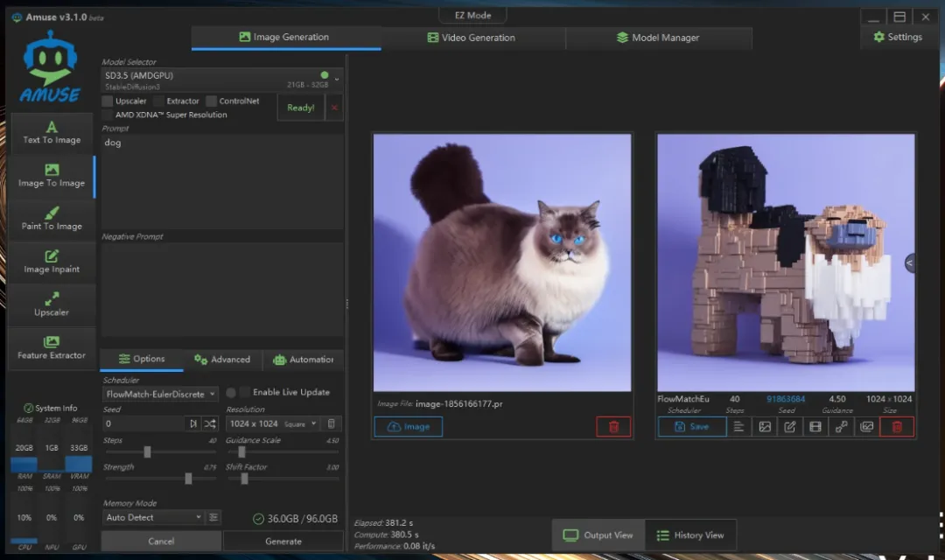Save the generated output image
The width and height of the screenshot is (945, 560).
click(x=691, y=426)
